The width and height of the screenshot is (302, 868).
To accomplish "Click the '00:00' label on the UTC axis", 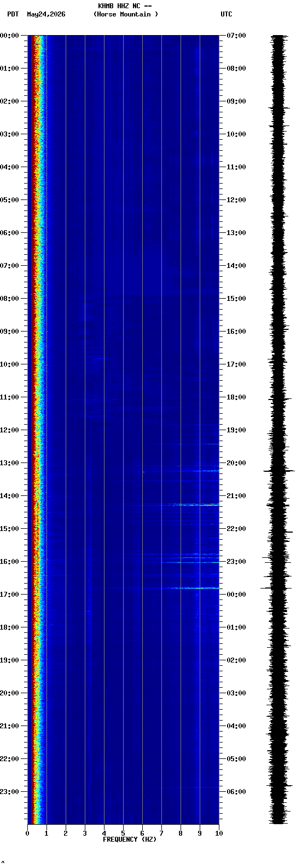I will click(236, 595).
